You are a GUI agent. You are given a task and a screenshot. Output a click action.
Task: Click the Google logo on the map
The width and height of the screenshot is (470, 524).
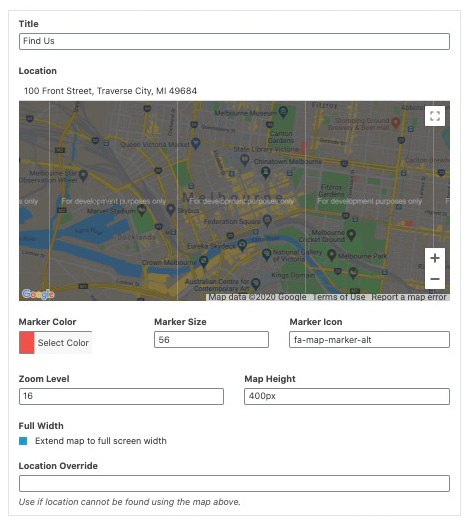pos(38,294)
